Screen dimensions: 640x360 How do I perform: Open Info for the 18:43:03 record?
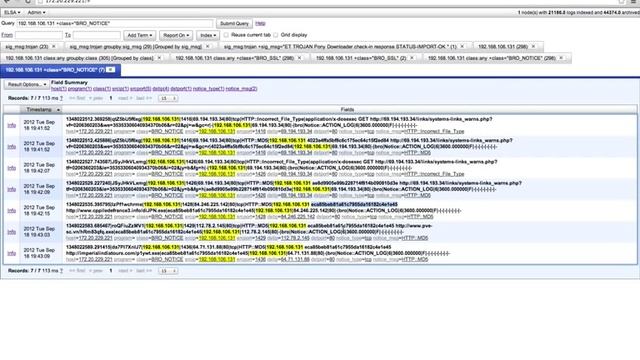[11, 232]
